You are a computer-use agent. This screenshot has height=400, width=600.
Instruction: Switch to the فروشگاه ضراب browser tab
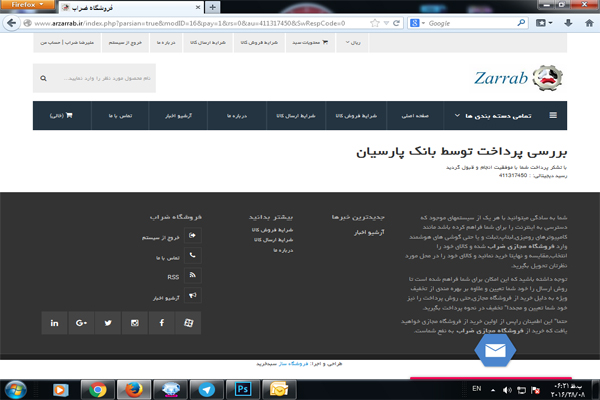coord(130,7)
